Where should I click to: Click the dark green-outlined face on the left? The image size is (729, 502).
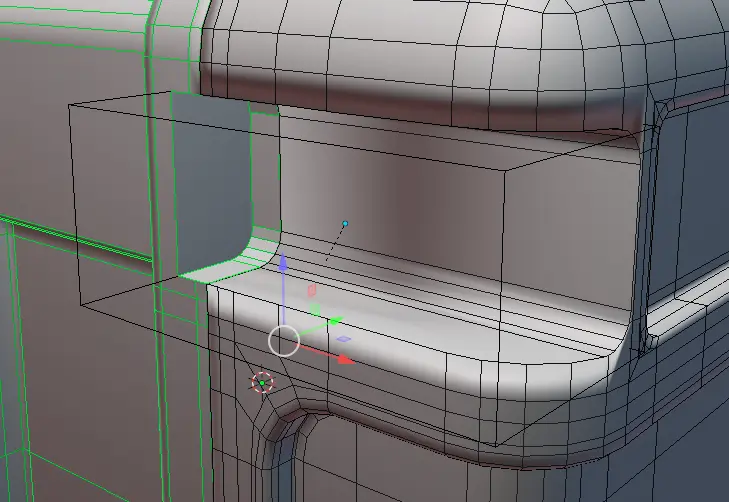[x=210, y=180]
